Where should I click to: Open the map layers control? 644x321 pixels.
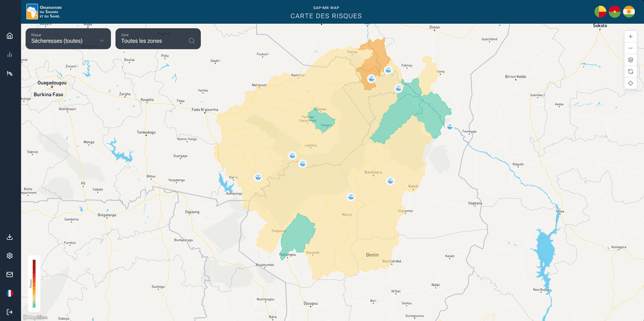630,60
